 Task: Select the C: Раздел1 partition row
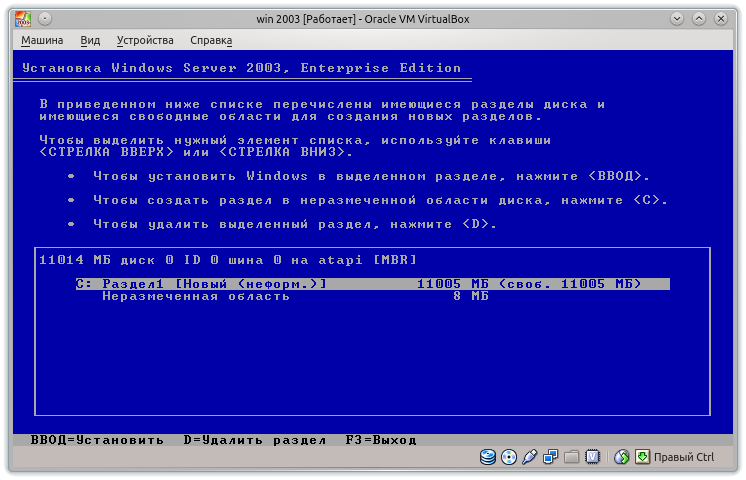click(x=372, y=284)
